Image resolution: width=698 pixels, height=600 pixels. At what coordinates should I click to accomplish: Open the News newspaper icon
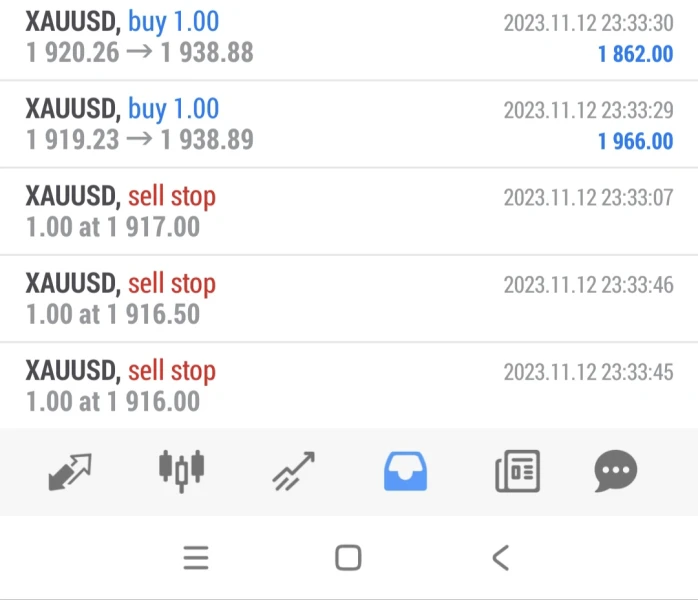coord(517,471)
